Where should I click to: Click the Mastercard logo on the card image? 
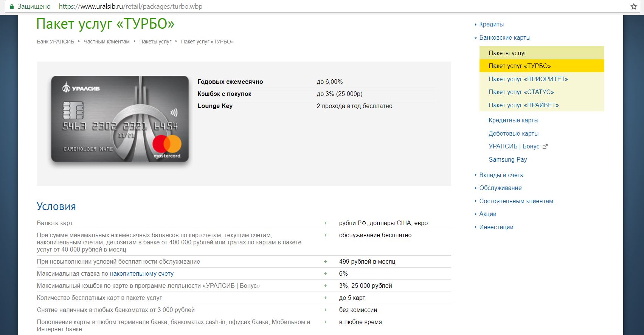[167, 147]
